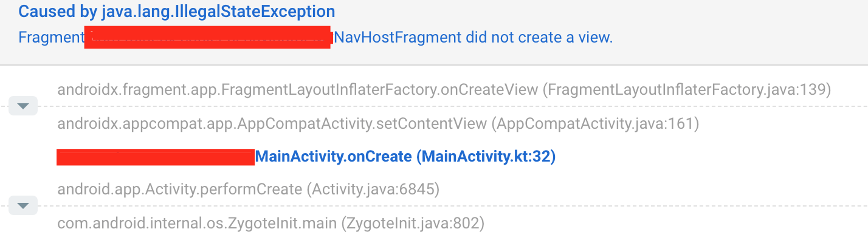868x243 pixels.
Task: Open the MainActivity.onCreate stack frame link
Action: [334, 157]
